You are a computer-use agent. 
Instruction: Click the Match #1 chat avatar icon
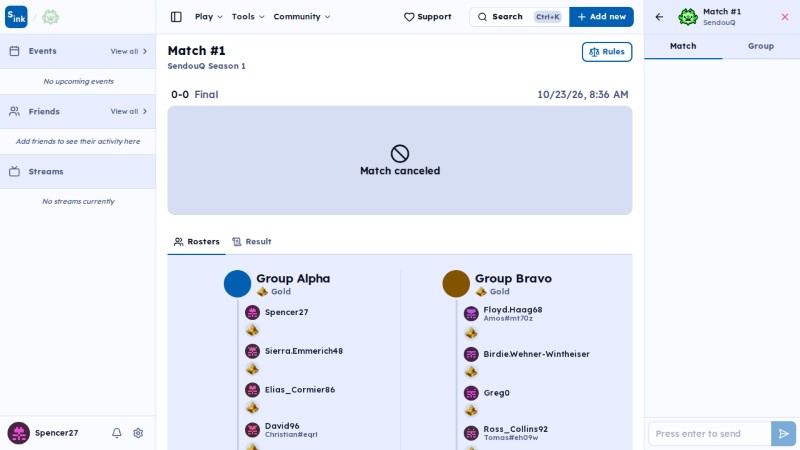tap(688, 17)
